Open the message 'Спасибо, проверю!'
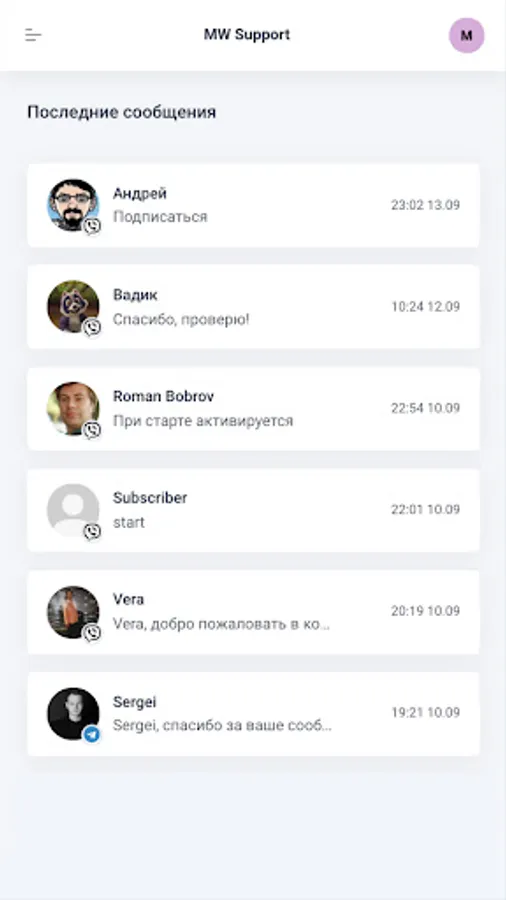506x900 pixels. tap(181, 319)
